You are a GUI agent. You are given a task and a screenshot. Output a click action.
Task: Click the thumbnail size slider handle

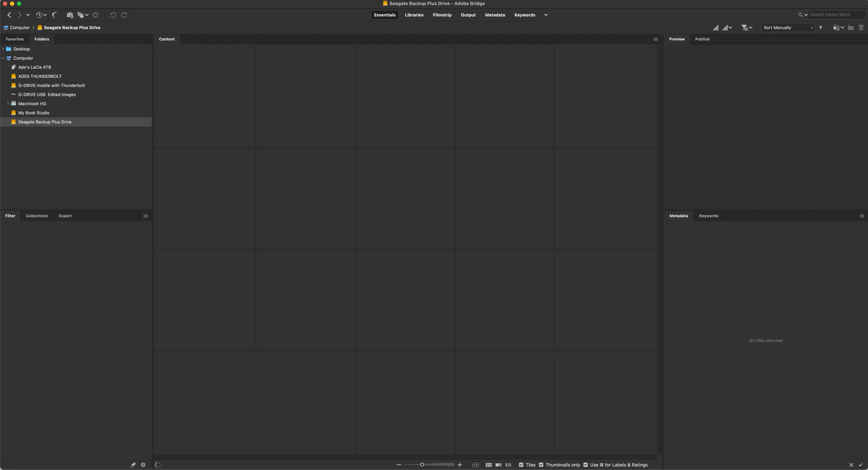(x=422, y=465)
